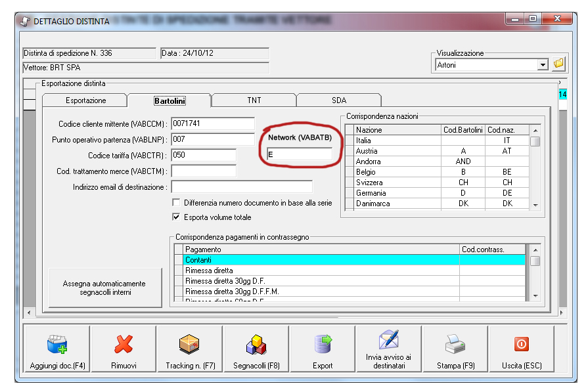Click the Codice tariffa (VABCTR) field
Viewport: 588px width, 392px height.
click(204, 155)
